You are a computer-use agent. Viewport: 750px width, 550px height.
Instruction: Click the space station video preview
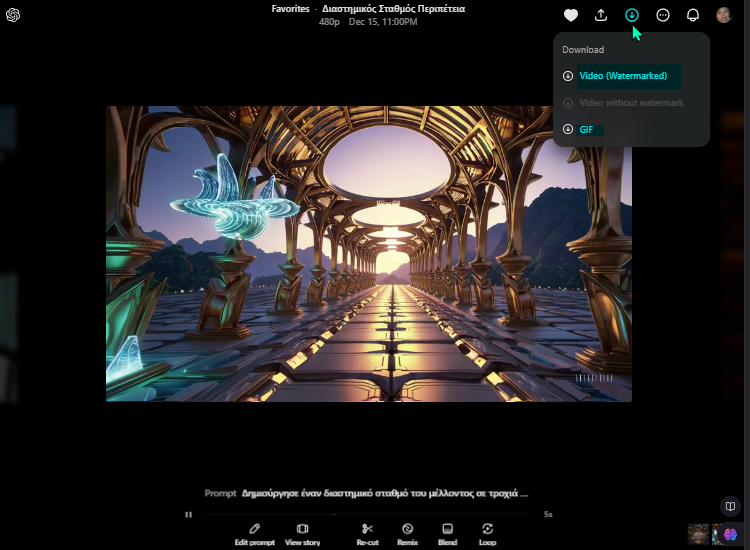tap(368, 253)
